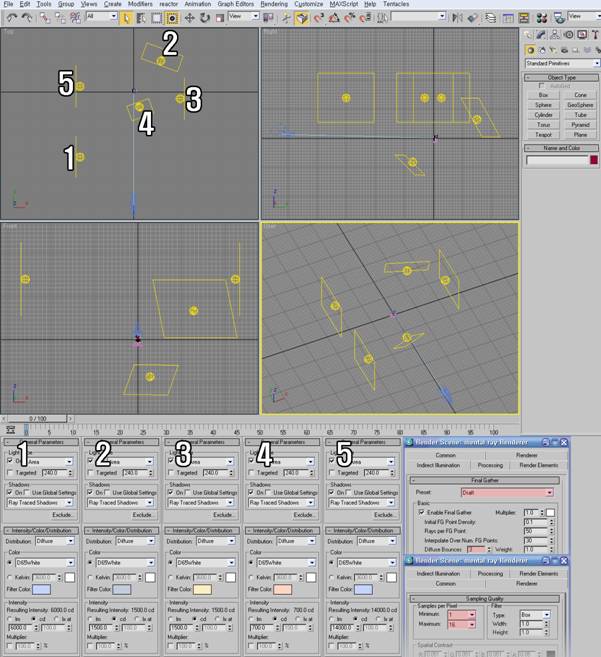
Task: Toggle Shadows On checkbox in the 700.0 cd panel
Action: click(x=251, y=492)
